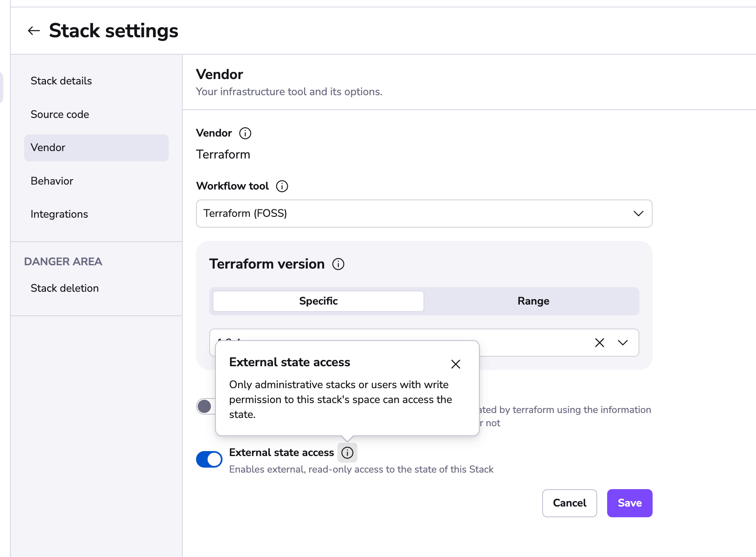
Task: Click the info icon next to Vendor label
Action: [x=245, y=133]
